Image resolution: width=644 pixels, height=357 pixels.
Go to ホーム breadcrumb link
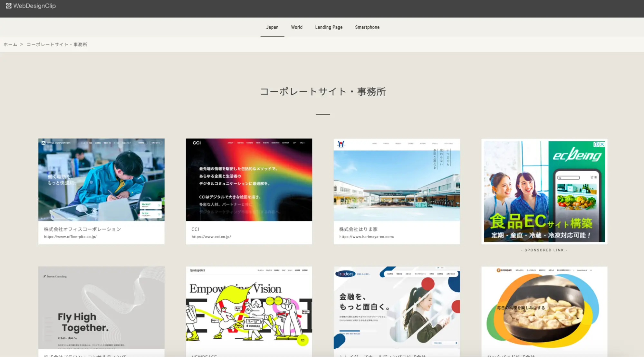click(10, 44)
